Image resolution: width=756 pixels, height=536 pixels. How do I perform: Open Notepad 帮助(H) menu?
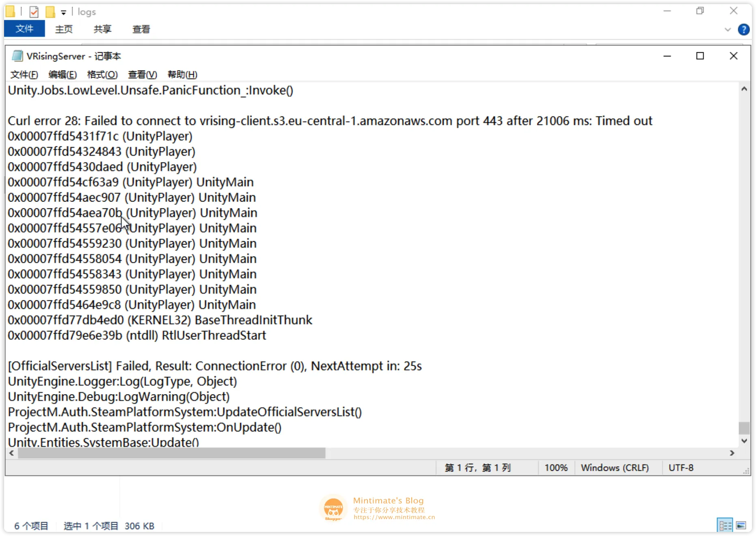tap(182, 75)
